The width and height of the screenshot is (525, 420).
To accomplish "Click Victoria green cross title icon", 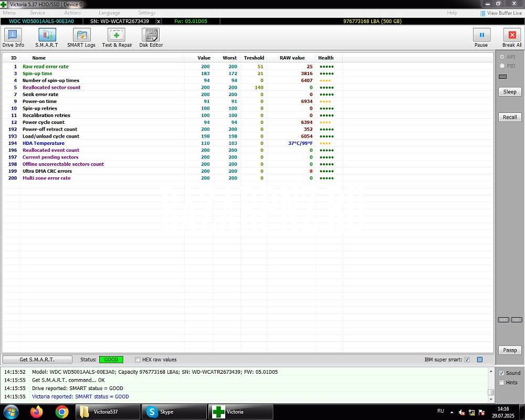I will click(x=4, y=4).
